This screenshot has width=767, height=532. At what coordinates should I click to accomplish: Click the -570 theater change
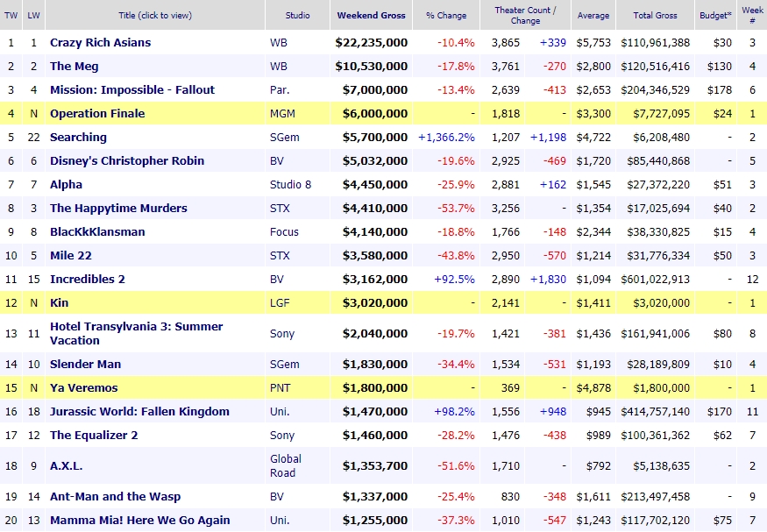tap(555, 255)
